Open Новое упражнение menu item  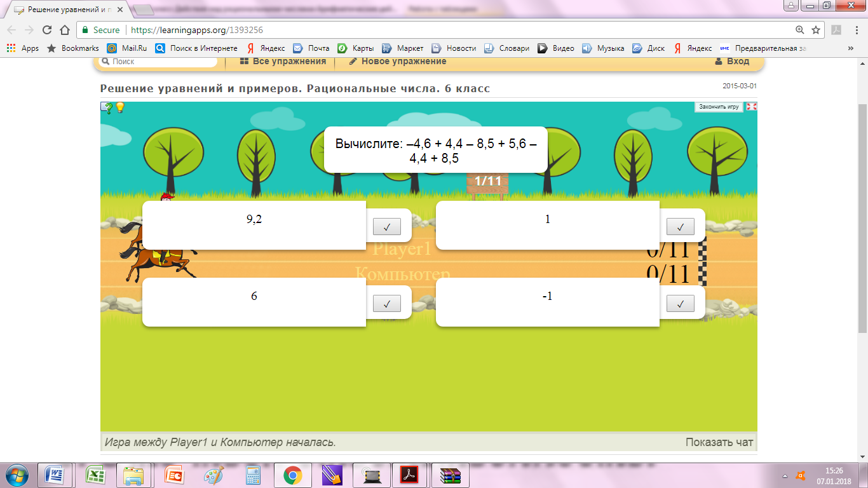tap(398, 62)
